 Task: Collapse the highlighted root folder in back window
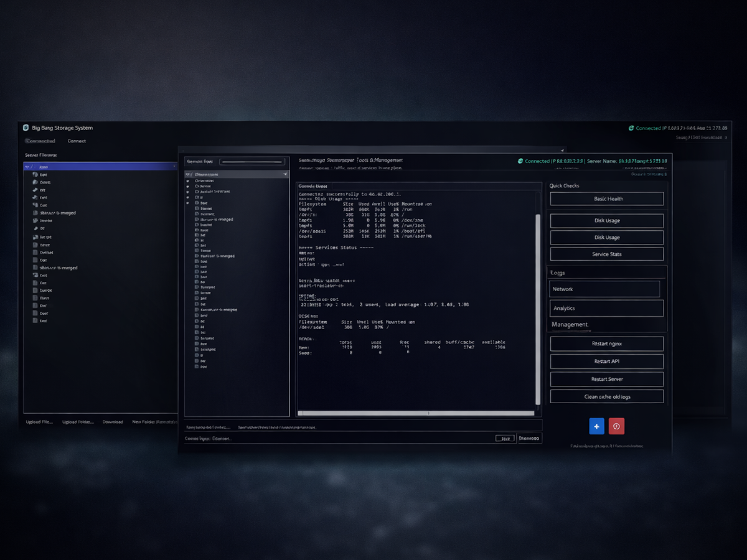[x=27, y=167]
